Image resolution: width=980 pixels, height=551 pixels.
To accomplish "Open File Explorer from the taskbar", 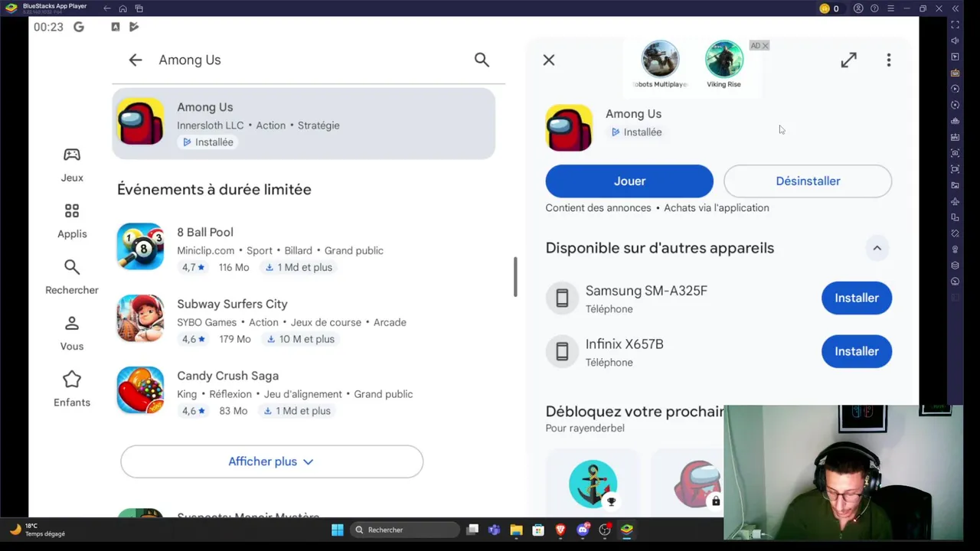I will pyautogui.click(x=517, y=530).
